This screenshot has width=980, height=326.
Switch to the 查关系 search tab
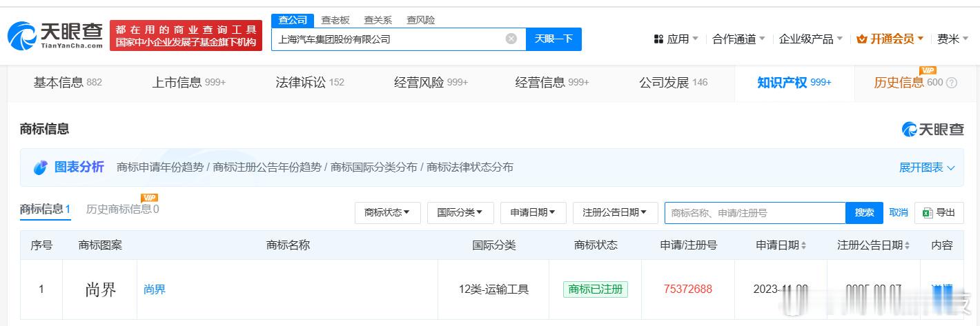point(378,20)
